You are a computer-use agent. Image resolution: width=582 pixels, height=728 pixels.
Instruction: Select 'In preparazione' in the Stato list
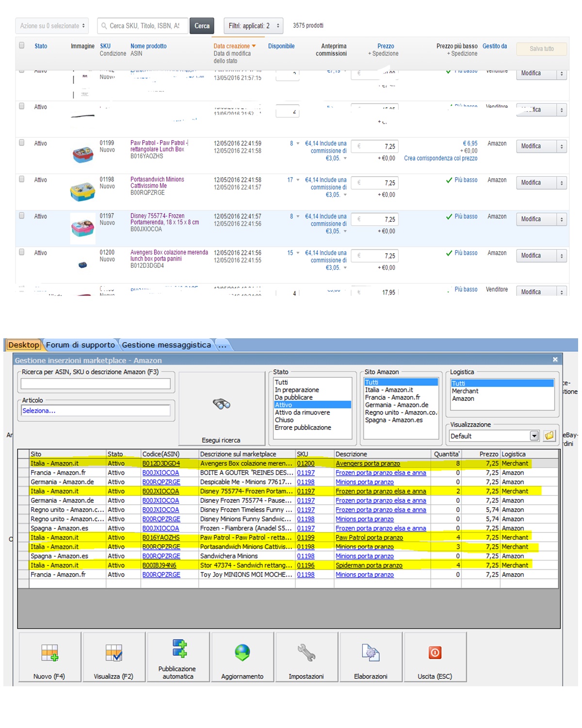[x=297, y=390]
